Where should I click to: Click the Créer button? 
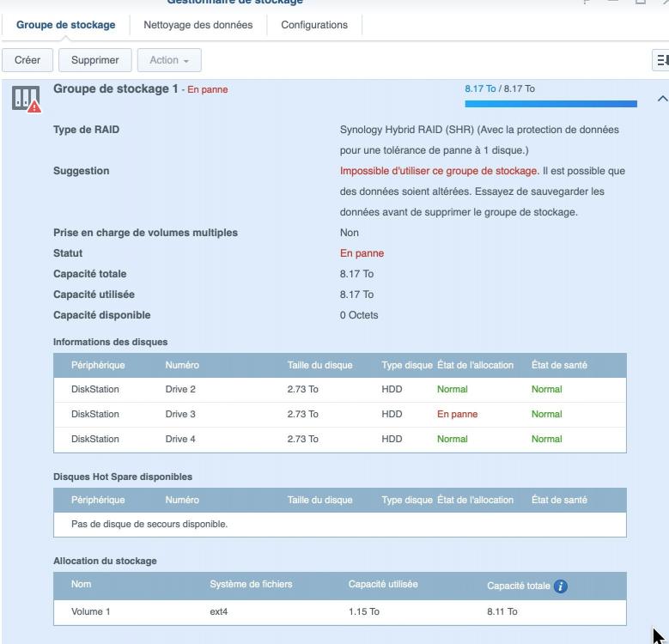27,60
